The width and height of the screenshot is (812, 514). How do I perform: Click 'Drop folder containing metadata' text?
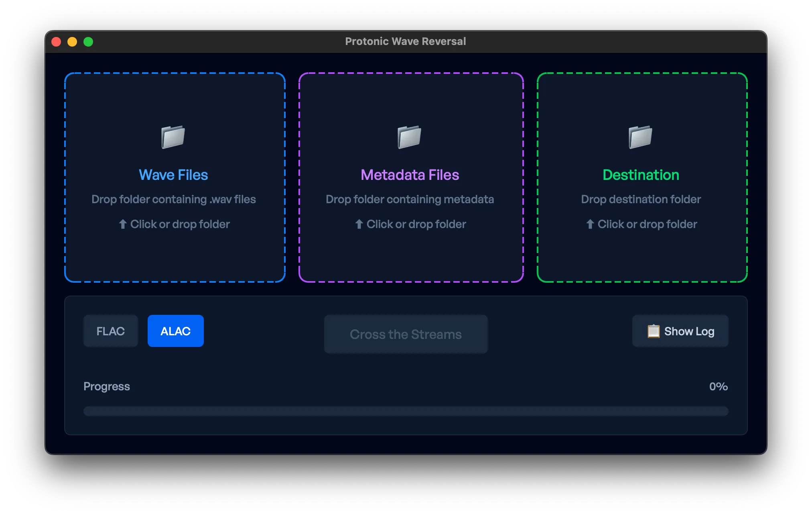coord(410,200)
